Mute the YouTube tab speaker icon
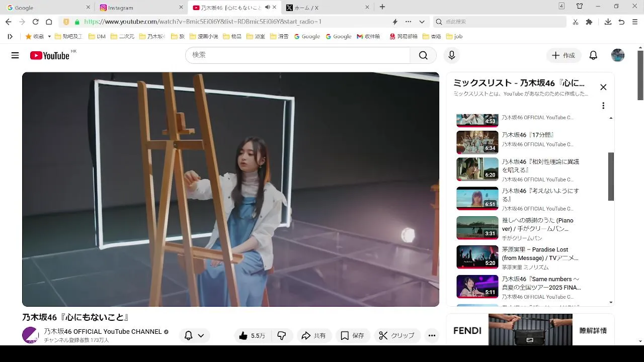 click(268, 7)
